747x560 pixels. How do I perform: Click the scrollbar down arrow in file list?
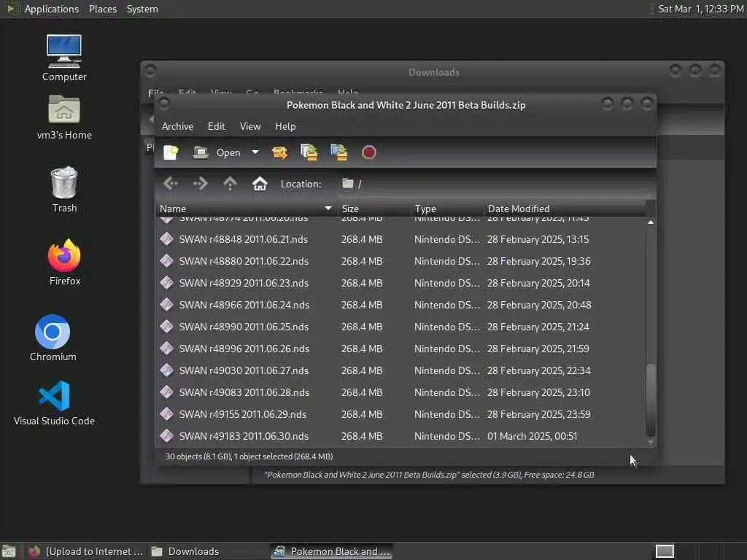(651, 443)
